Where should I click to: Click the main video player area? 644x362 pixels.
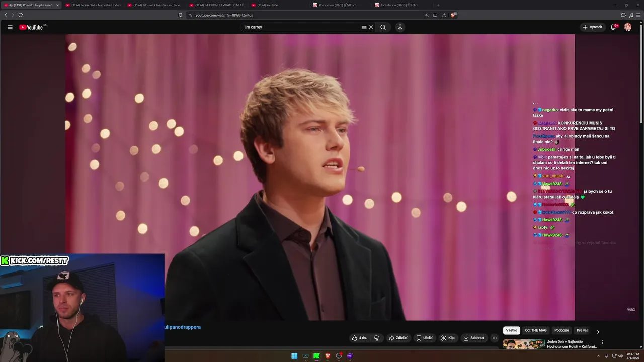[320, 177]
